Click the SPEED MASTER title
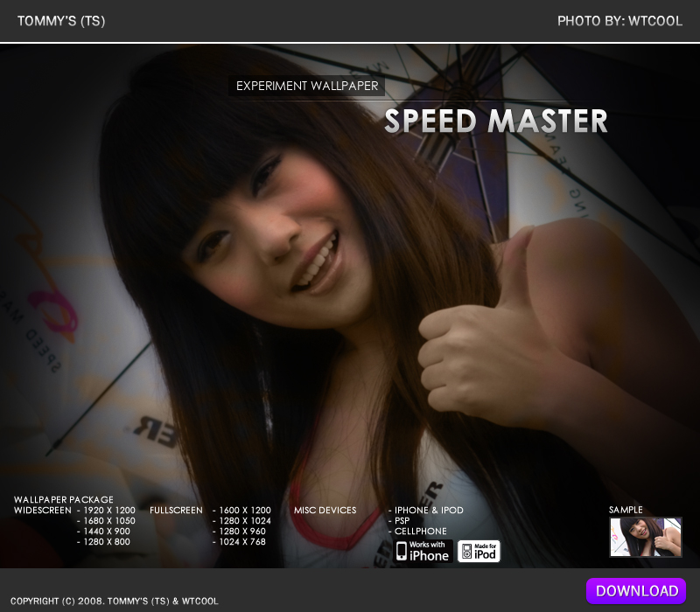 (495, 121)
